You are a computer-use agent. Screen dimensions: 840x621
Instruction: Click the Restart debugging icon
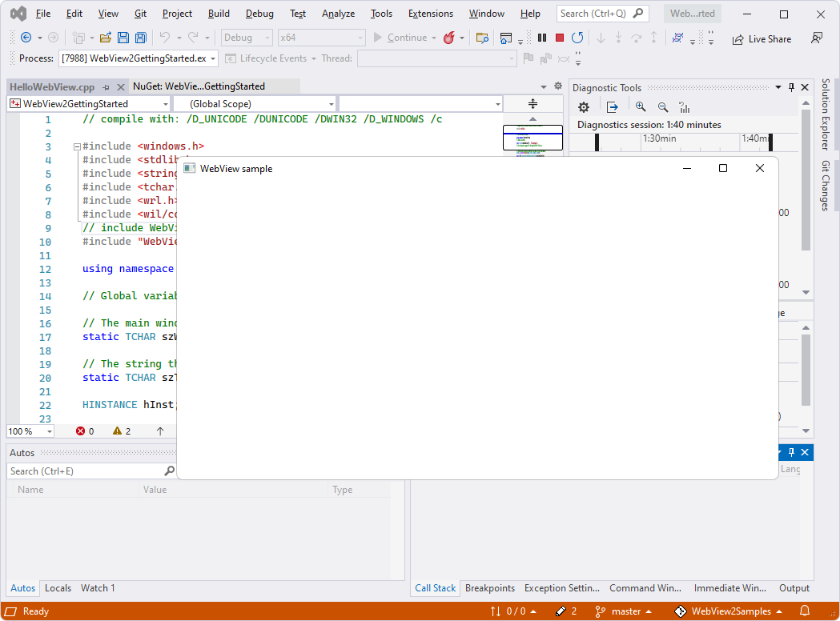tap(577, 38)
